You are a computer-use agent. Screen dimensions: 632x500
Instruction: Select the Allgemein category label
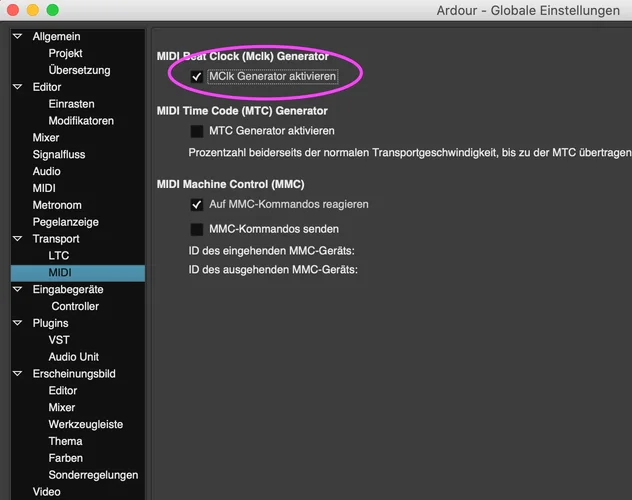[x=56, y=36]
